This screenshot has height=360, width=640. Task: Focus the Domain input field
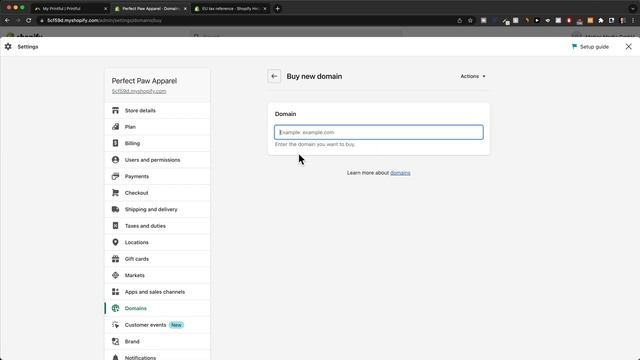pyautogui.click(x=379, y=132)
